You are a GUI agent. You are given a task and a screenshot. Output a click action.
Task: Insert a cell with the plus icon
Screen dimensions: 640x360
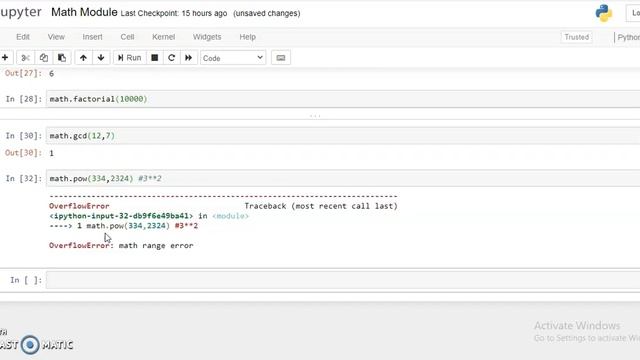(5, 58)
